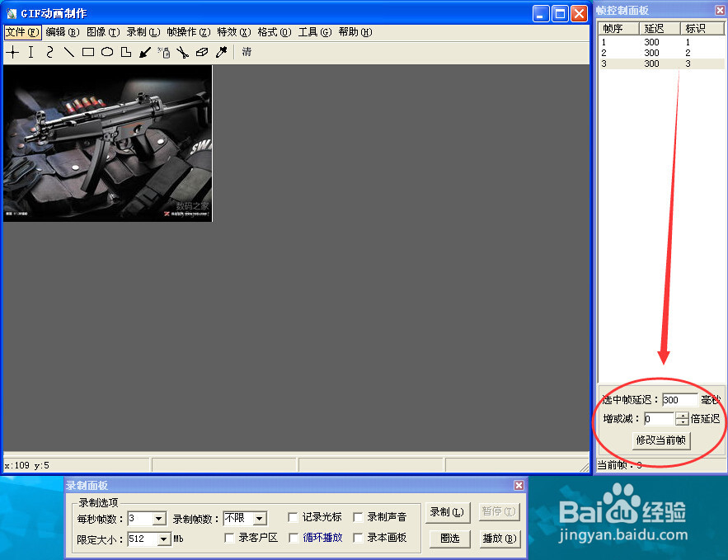Enable the 录本画板 checkbox
Image resolution: width=728 pixels, height=560 pixels.
click(358, 538)
